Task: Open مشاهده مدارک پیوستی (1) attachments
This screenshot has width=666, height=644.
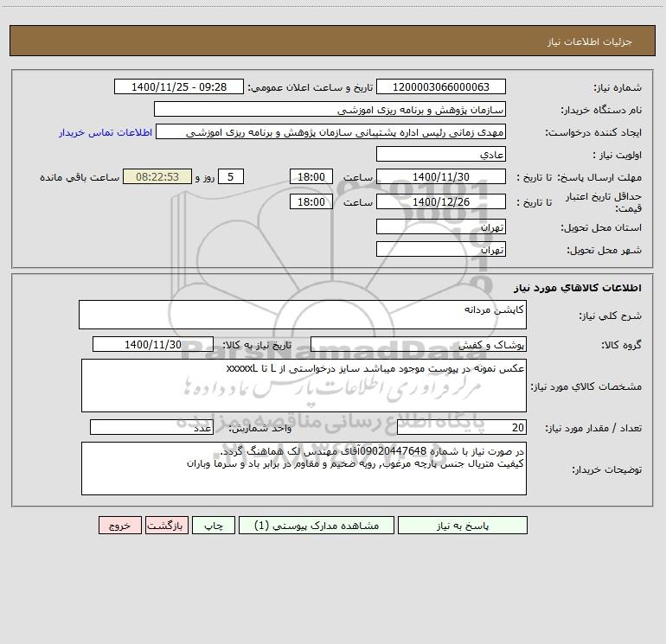Action: [x=317, y=525]
